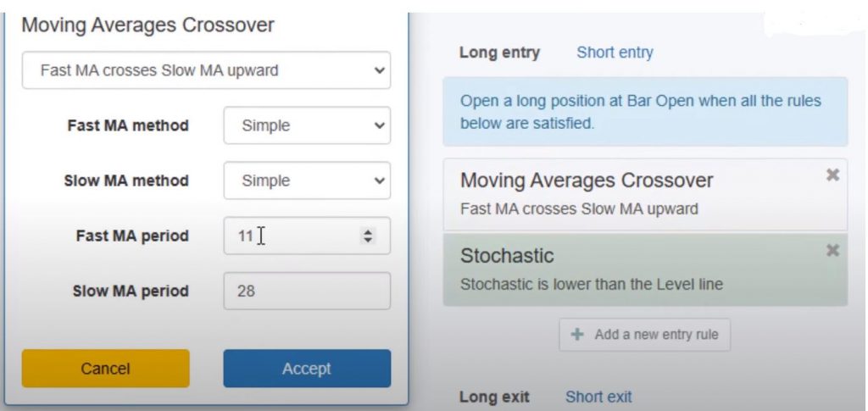
Task: Select the Long exit tab
Action: pyautogui.click(x=494, y=397)
